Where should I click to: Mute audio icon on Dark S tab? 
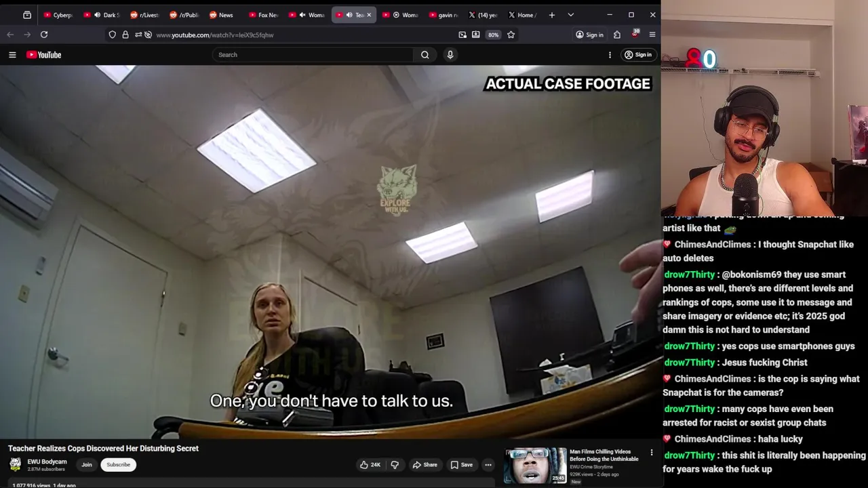[x=97, y=15]
